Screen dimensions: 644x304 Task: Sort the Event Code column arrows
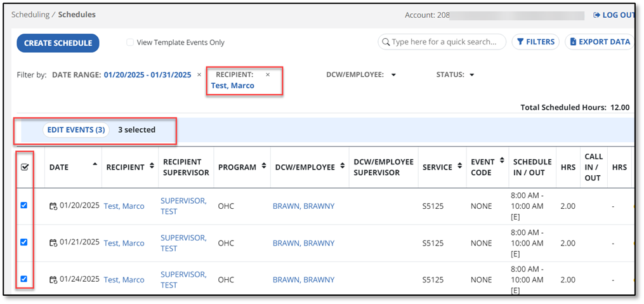[x=502, y=161]
